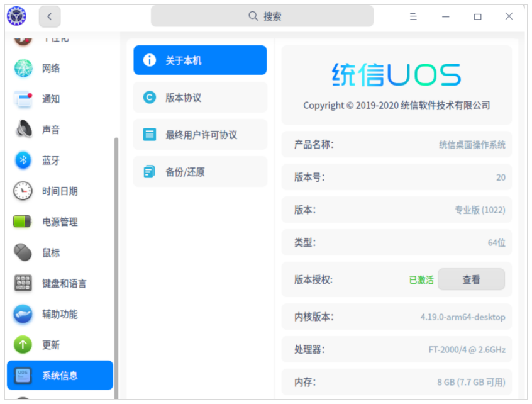
Task: Go back with the arrow button
Action: pyautogui.click(x=50, y=16)
